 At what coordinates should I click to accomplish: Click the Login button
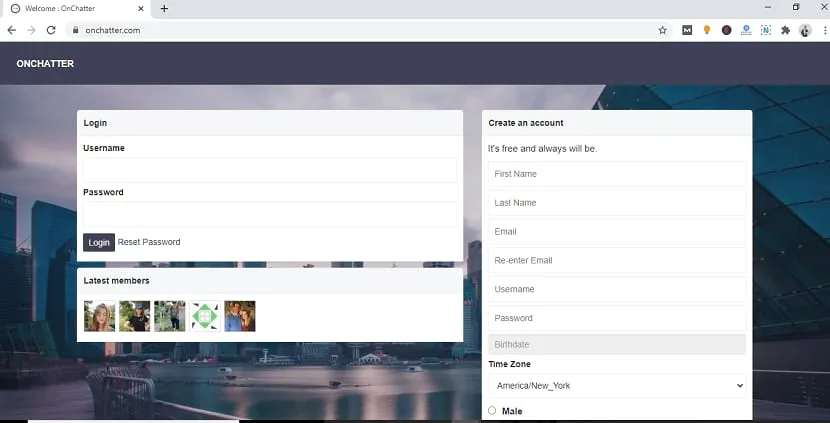(99, 242)
